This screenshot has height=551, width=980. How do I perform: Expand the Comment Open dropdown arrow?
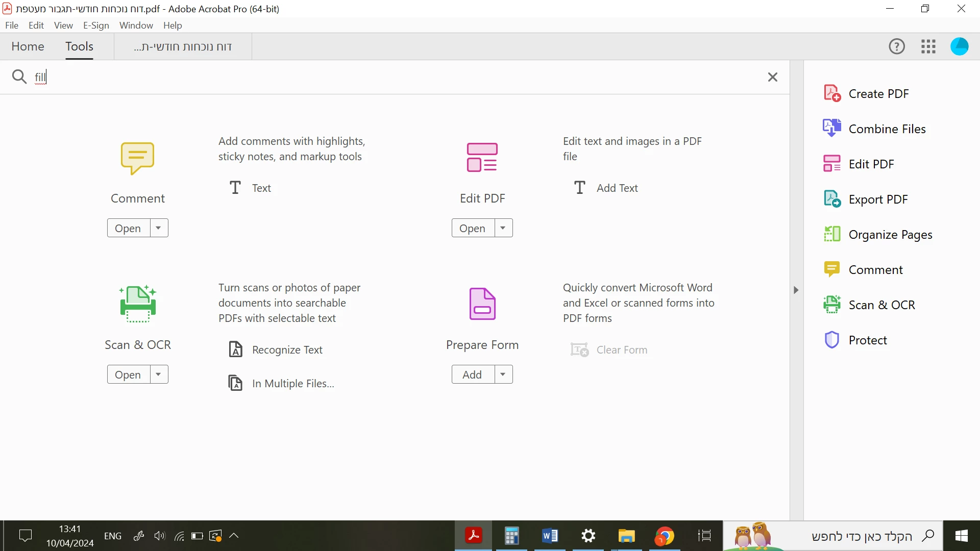pos(159,228)
